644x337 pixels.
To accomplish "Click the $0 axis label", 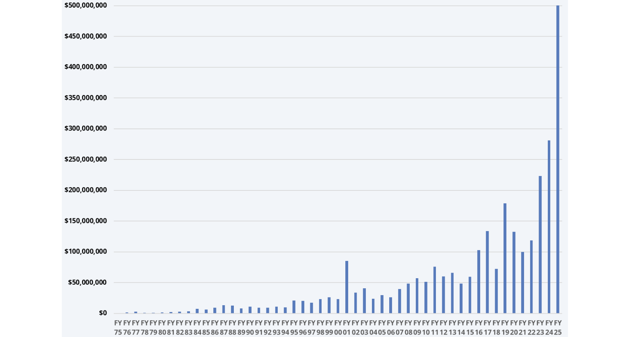I will pyautogui.click(x=103, y=313).
